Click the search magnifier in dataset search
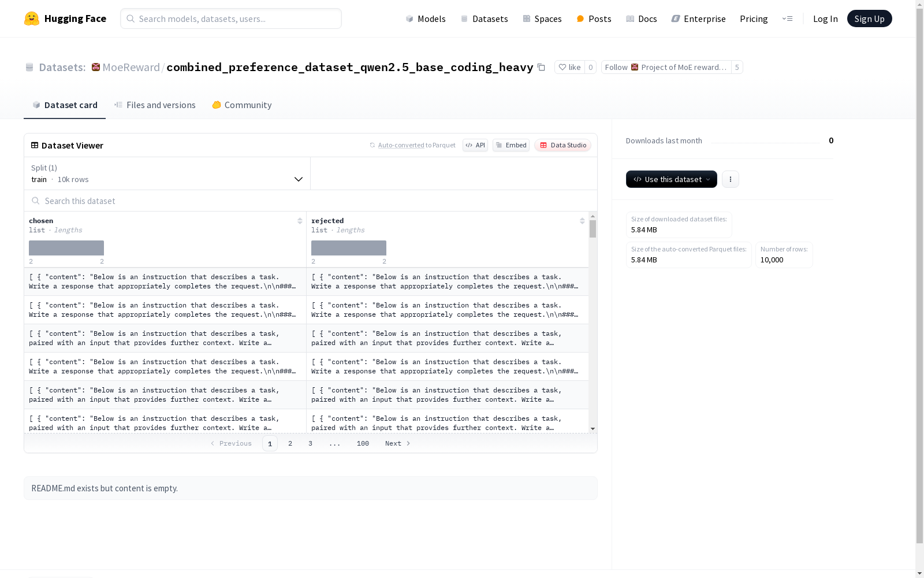The width and height of the screenshot is (924, 578). point(36,201)
